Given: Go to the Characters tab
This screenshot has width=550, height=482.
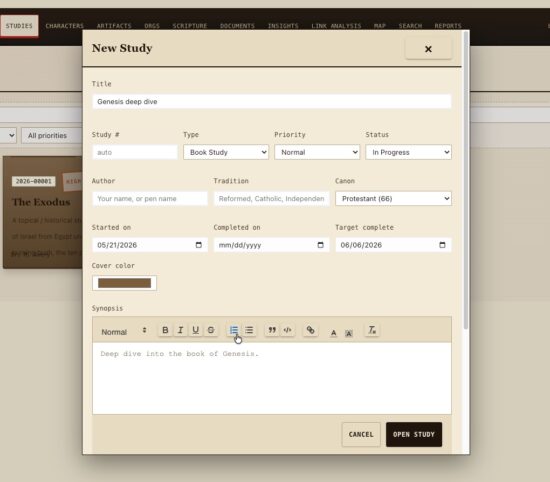Looking at the screenshot, I should coord(65,26).
